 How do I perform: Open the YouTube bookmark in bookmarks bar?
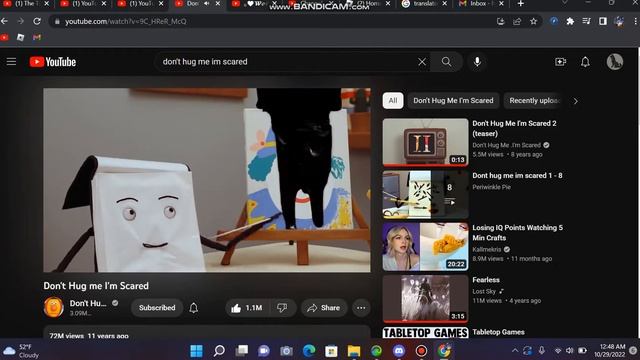point(4,37)
